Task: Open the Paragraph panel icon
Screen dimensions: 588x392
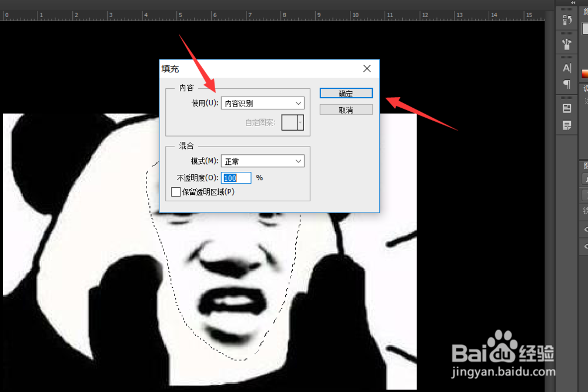Action: tap(567, 84)
